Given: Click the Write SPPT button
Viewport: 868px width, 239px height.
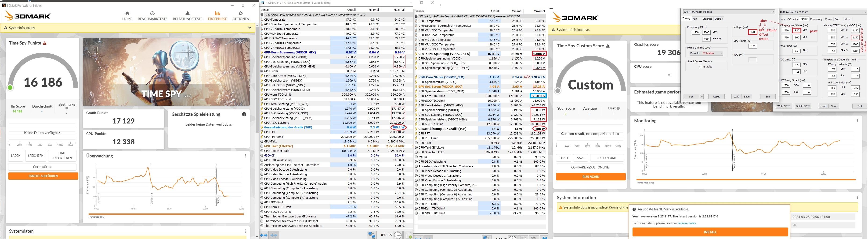Looking at the screenshot, I should [783, 106].
